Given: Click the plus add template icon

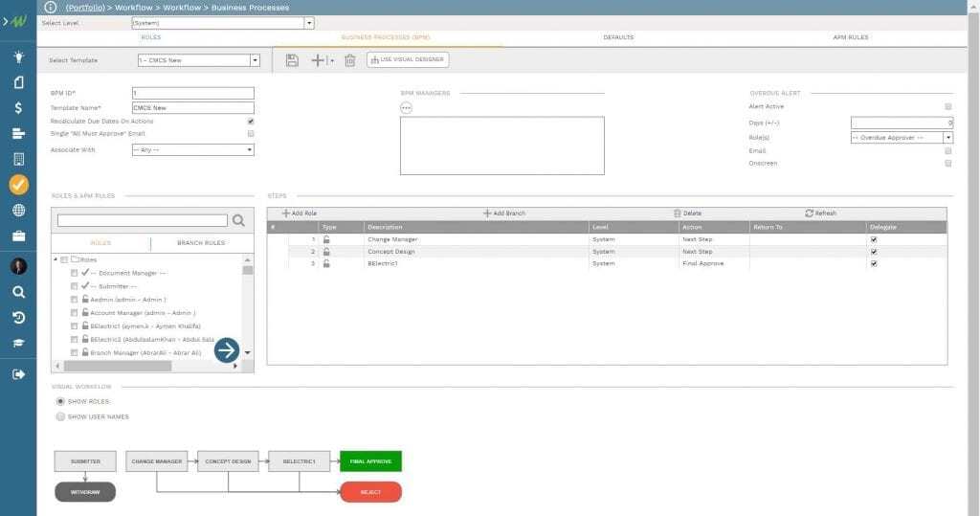Looking at the screenshot, I should 318,60.
